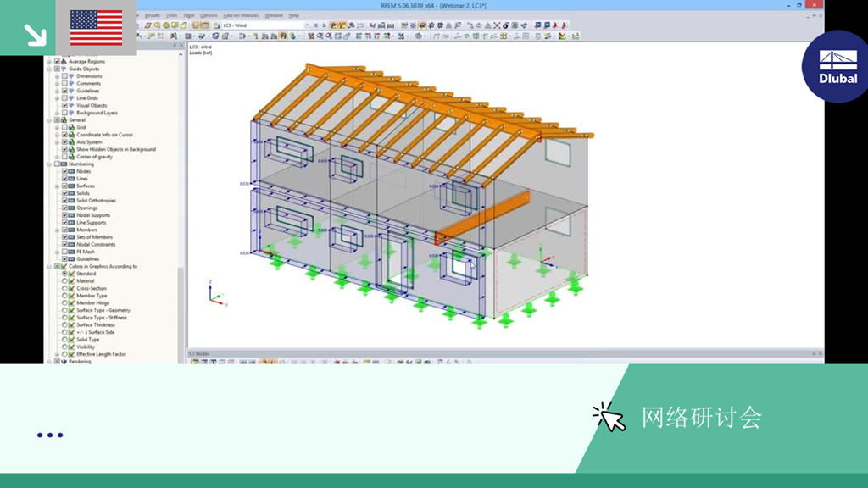This screenshot has width=868, height=488.
Task: Expand Members numbering node
Action: [57, 230]
